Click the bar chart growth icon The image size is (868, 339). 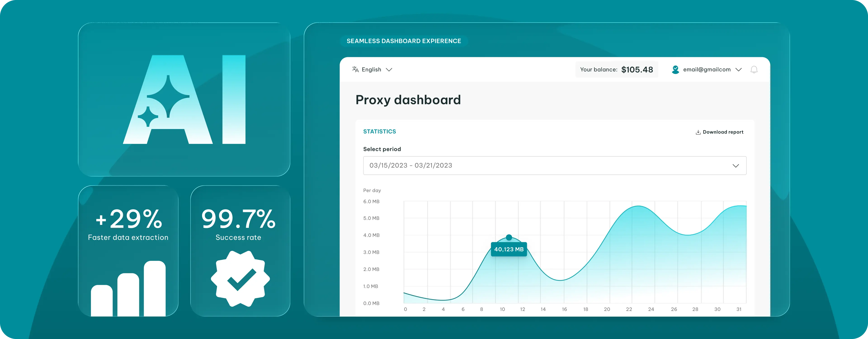pos(128,289)
